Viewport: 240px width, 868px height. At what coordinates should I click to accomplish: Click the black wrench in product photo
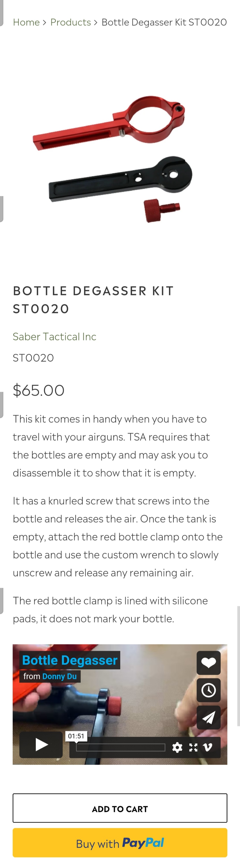click(120, 179)
